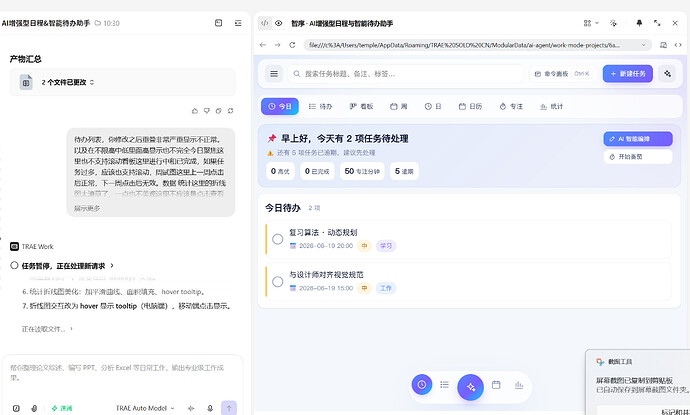
Task: Click the chat message input box
Action: tap(122, 373)
